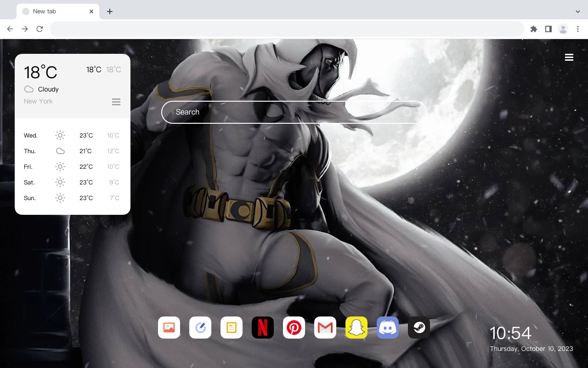Open the Gmail shortcut

pos(325,328)
